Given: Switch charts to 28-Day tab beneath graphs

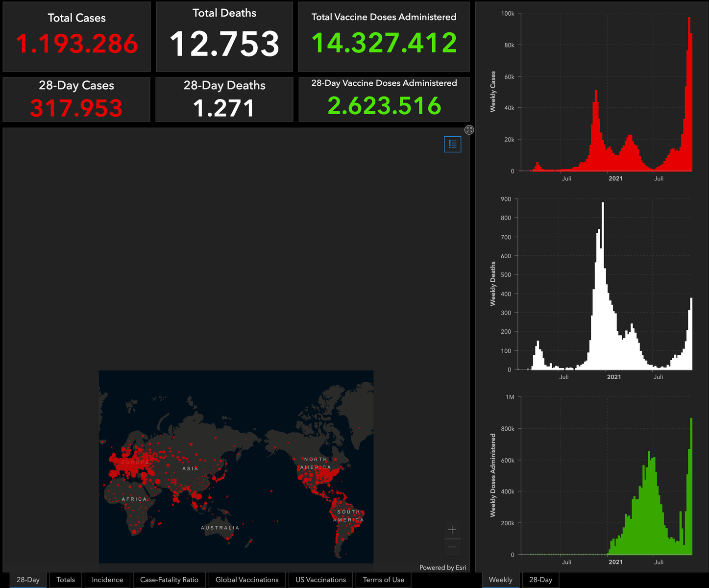Looking at the screenshot, I should (x=540, y=580).
